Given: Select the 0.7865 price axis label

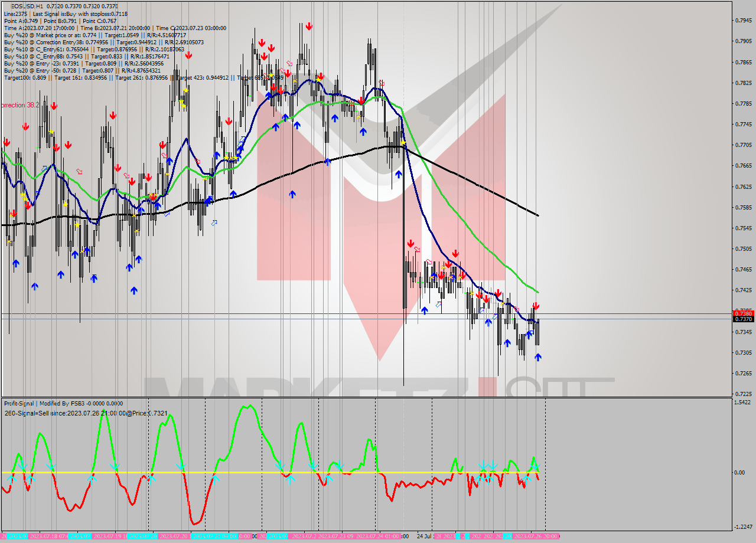Looking at the screenshot, I should 744,62.
